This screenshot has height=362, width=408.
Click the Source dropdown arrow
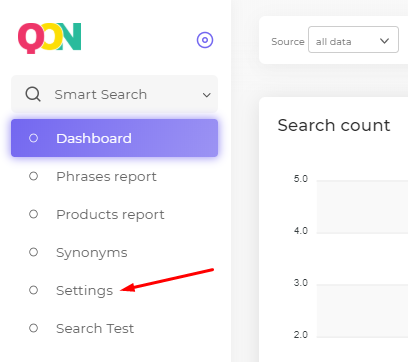pyautogui.click(x=384, y=41)
